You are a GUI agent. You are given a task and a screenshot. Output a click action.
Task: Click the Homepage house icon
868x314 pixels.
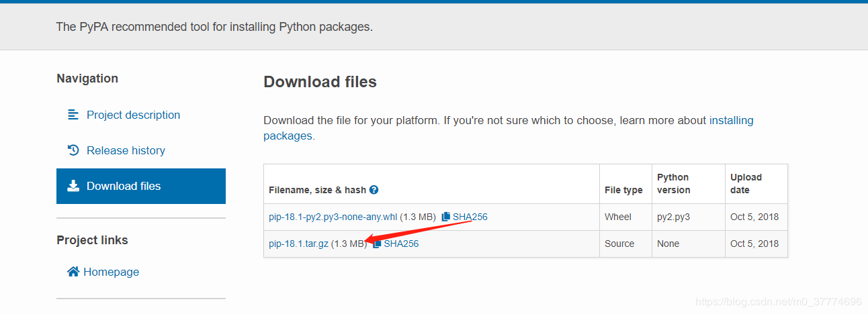[x=73, y=272]
